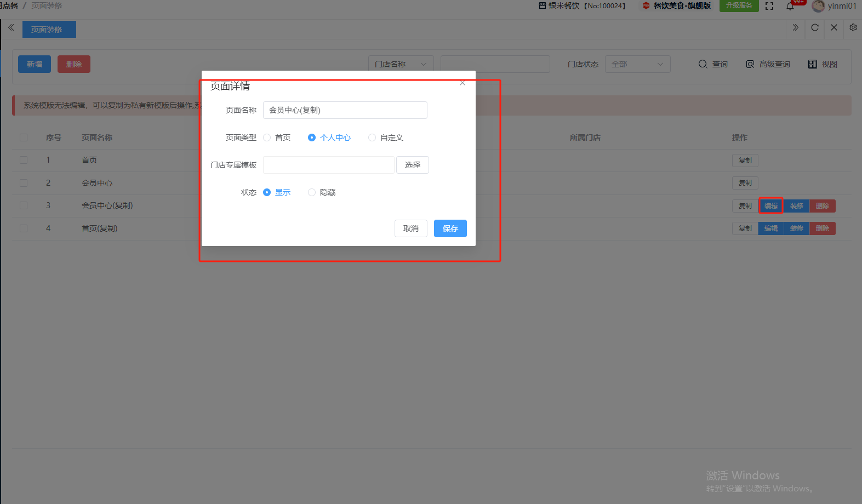Viewport: 862px width, 504px height.
Task: Click the 视图 view layout icon
Action: click(823, 64)
